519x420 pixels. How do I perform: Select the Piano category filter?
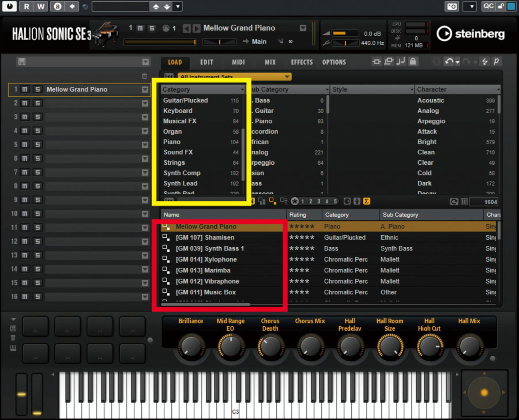click(x=201, y=142)
